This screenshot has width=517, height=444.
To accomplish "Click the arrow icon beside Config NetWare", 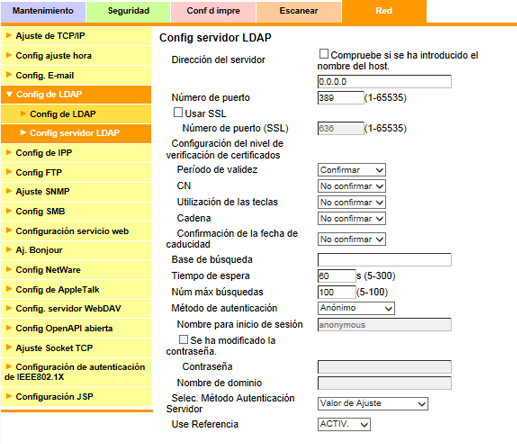I will (9, 269).
